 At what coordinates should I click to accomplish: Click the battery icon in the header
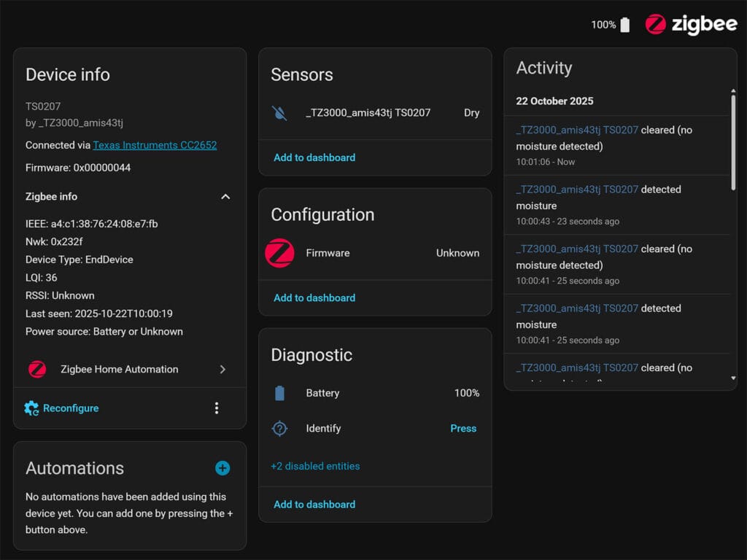click(624, 25)
